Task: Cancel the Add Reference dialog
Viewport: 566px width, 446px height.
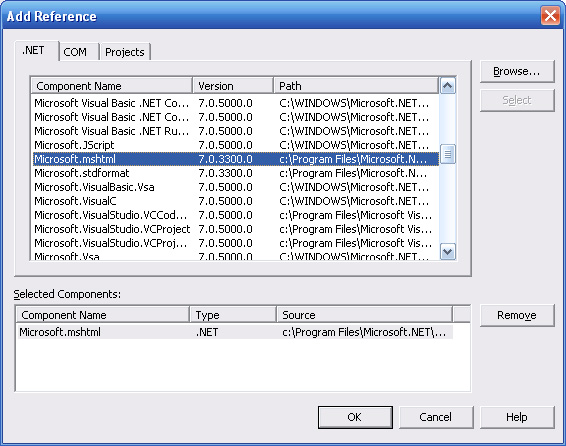Action: tap(436, 417)
